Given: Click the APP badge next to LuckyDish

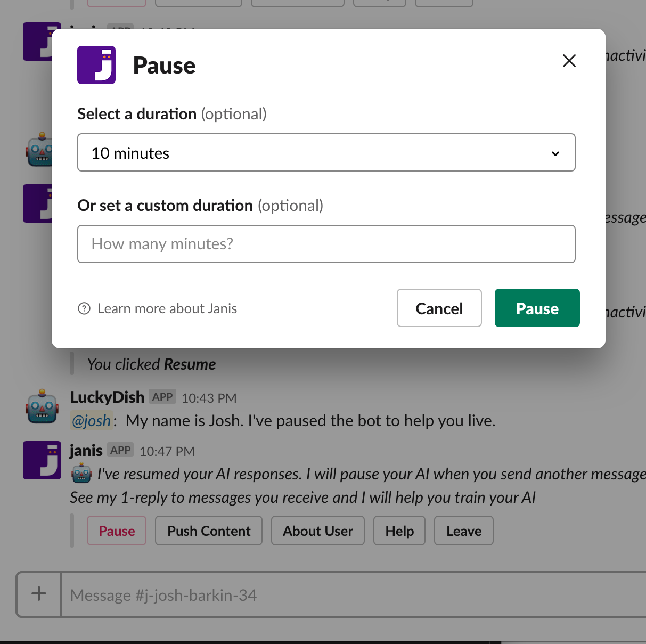Looking at the screenshot, I should click(162, 397).
